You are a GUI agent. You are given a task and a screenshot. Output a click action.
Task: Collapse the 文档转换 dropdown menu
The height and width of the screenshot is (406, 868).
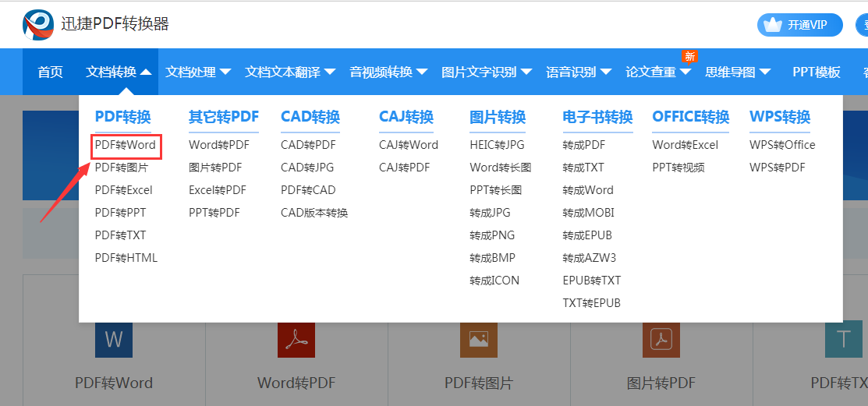(x=119, y=72)
